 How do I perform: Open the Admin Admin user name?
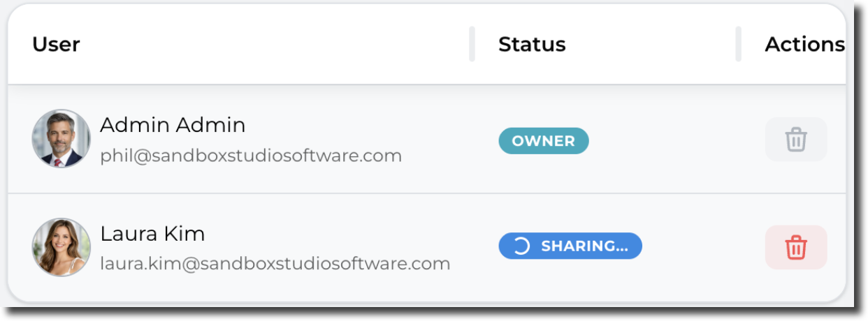pos(173,126)
